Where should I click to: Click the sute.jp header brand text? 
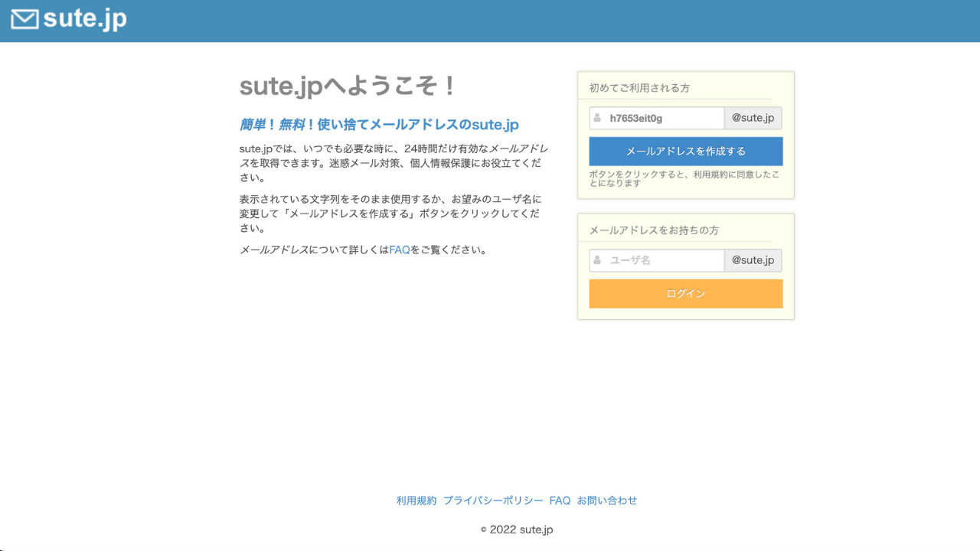[85, 19]
